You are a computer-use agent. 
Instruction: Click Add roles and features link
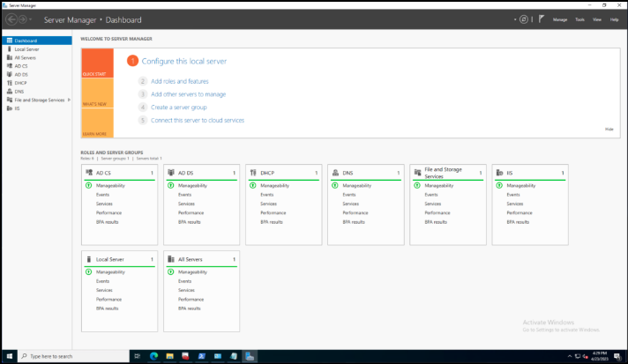pos(179,81)
